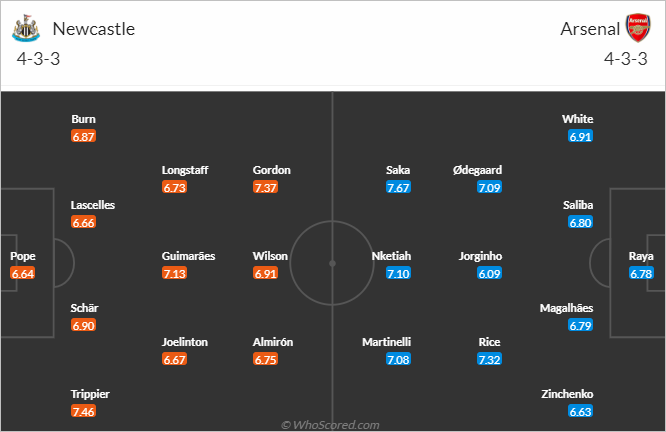Select Raya's 6.78 goalkeeper rating badge
This screenshot has height=432, width=666.
pyautogui.click(x=641, y=274)
